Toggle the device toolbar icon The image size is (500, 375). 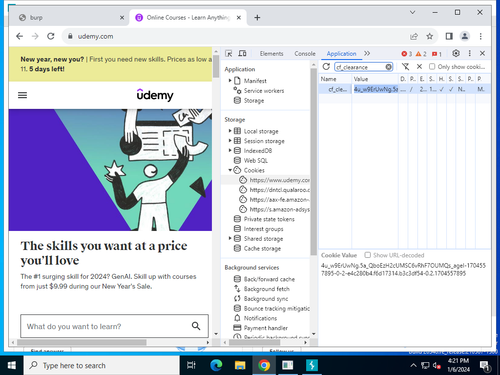(242, 54)
